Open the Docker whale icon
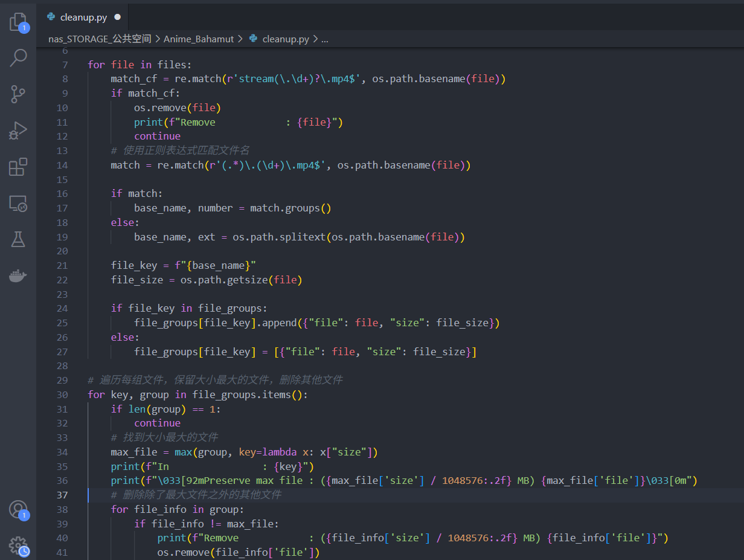 18,275
